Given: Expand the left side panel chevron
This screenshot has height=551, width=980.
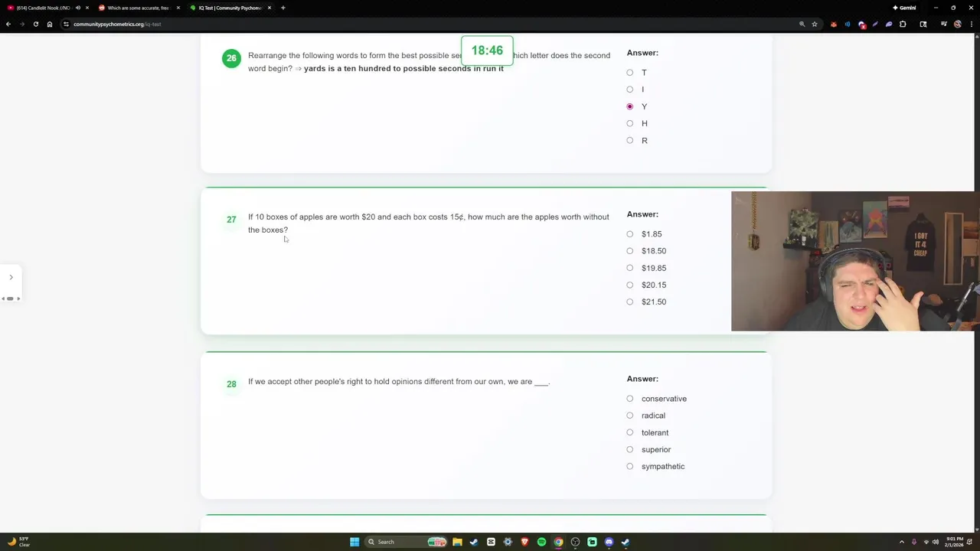Looking at the screenshot, I should coord(11,277).
